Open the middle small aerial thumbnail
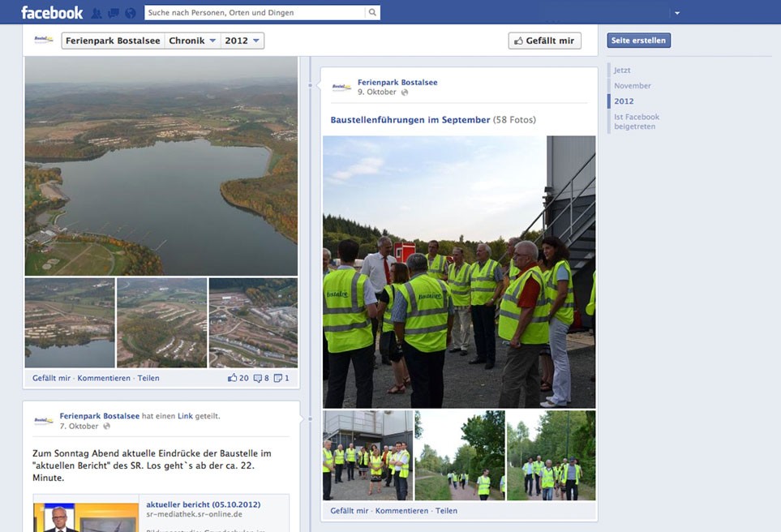 (x=162, y=323)
